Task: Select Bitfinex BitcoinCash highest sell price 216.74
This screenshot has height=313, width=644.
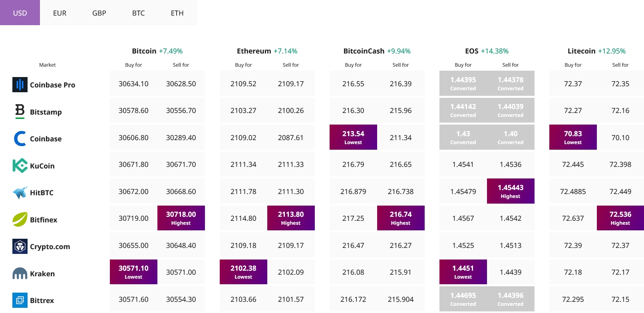Action: coord(401,218)
